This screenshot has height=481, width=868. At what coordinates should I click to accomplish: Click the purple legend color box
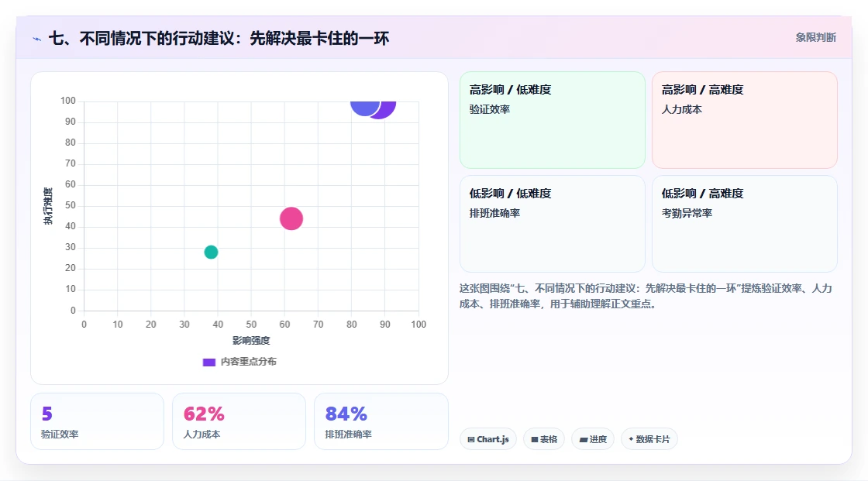208,362
